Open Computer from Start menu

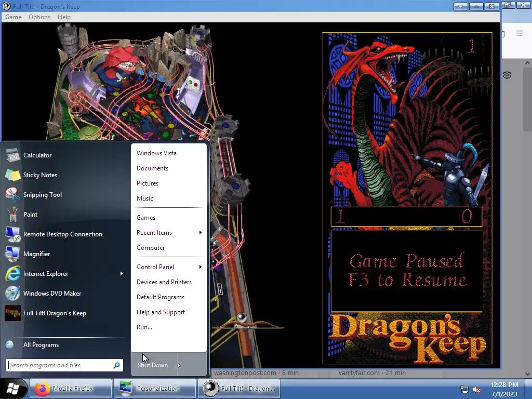click(151, 248)
